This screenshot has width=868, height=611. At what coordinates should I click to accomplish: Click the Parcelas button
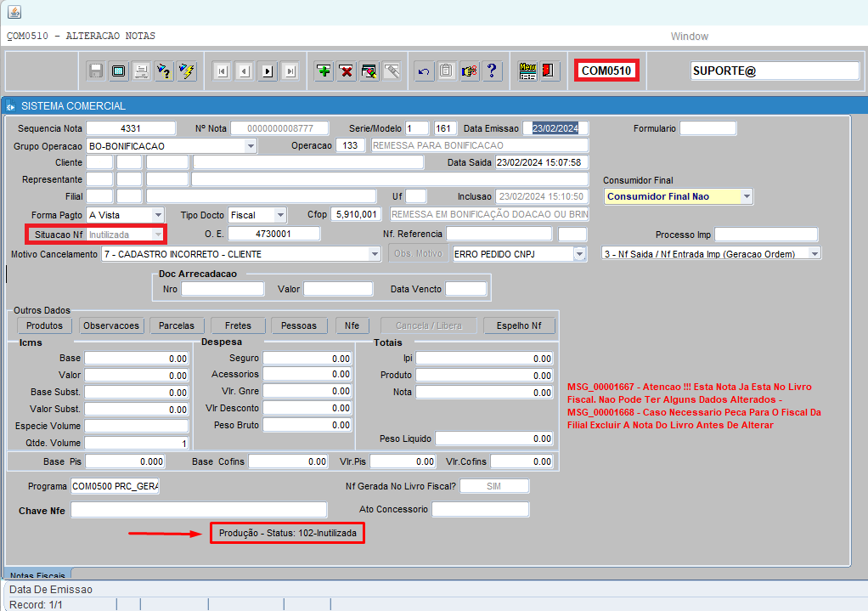coord(178,325)
